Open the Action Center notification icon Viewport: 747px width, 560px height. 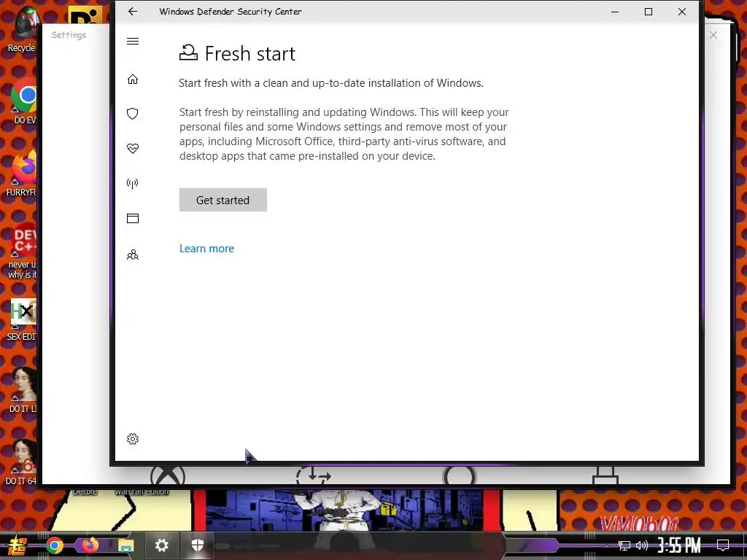[x=723, y=545]
